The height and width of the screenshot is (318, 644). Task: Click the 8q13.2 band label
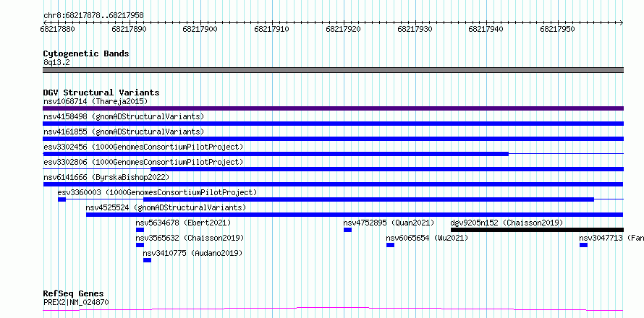(56, 62)
